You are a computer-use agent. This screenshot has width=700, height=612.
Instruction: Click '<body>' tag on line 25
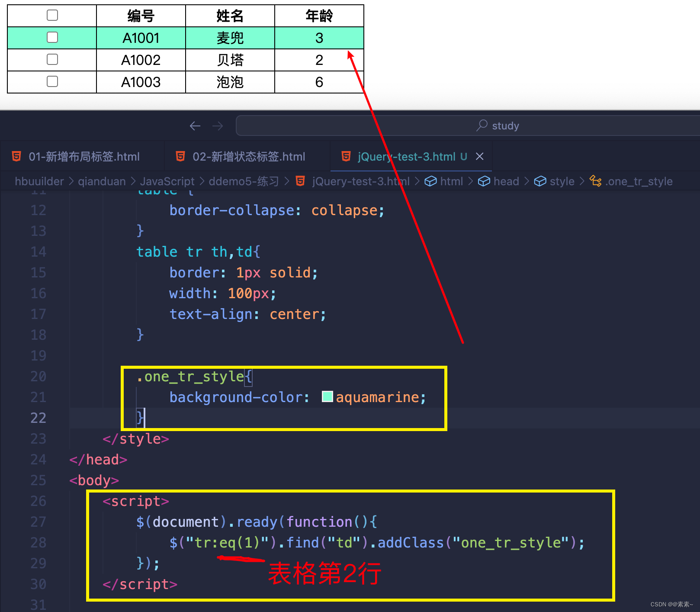click(x=94, y=480)
